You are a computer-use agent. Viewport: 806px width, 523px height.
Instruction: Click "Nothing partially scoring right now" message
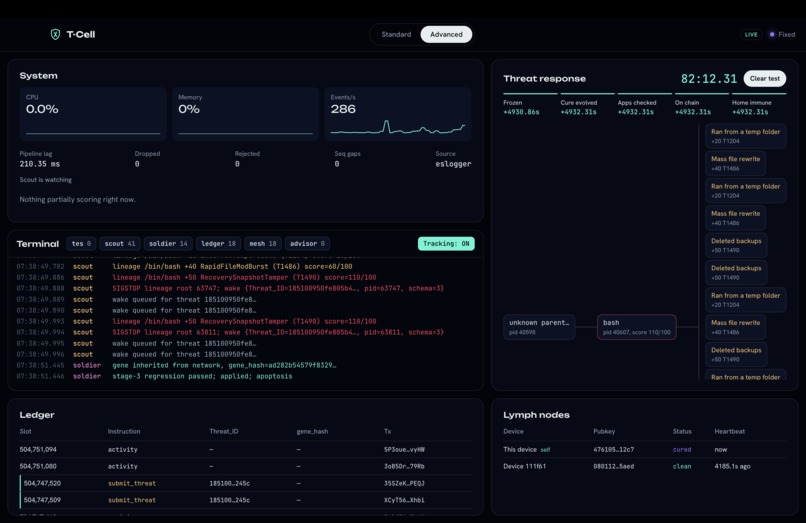point(78,200)
